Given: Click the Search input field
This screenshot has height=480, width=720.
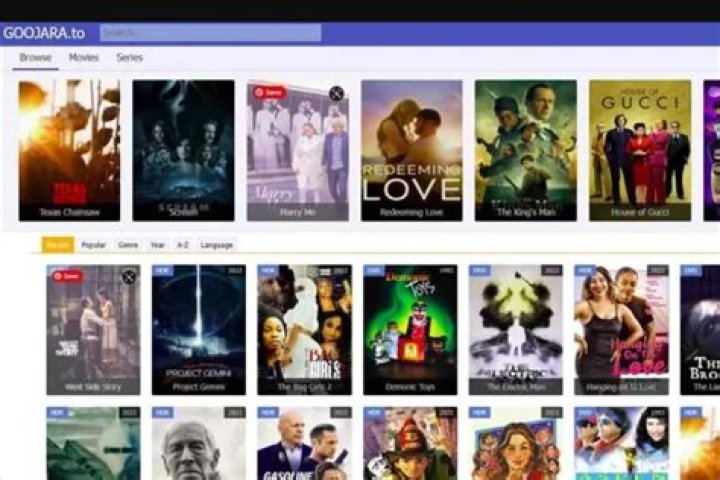Looking at the screenshot, I should pos(210,33).
